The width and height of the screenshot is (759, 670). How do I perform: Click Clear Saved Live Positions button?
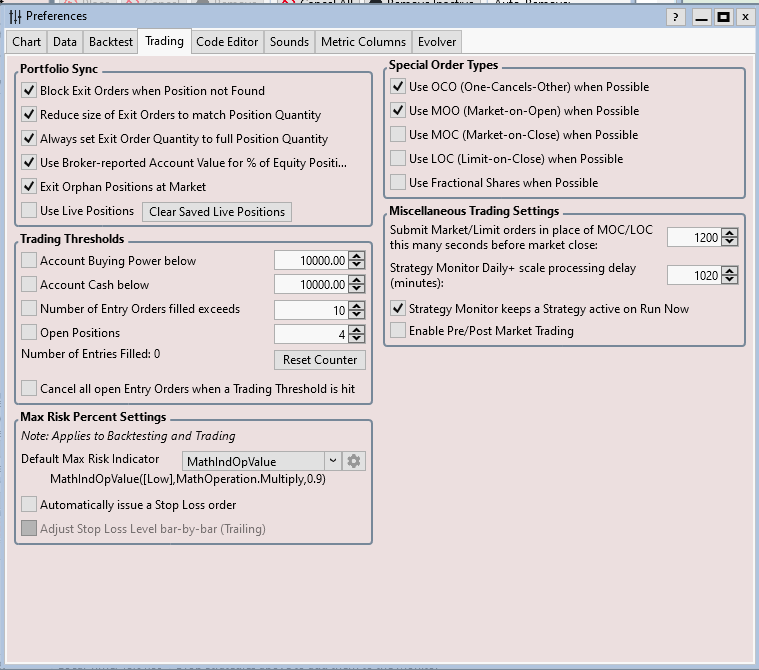(217, 212)
